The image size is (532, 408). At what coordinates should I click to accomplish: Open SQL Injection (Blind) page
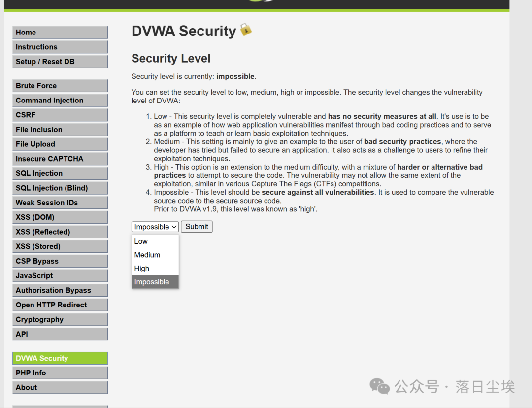60,188
